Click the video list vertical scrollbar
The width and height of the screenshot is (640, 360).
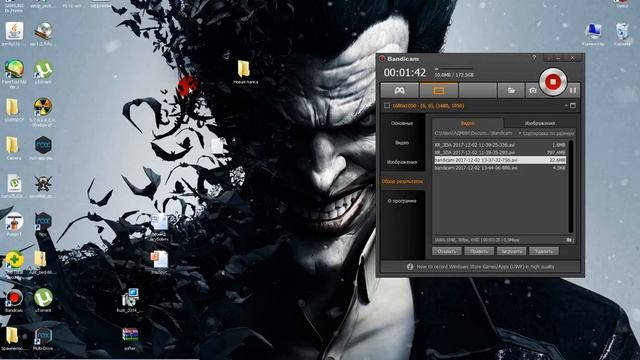click(571, 187)
